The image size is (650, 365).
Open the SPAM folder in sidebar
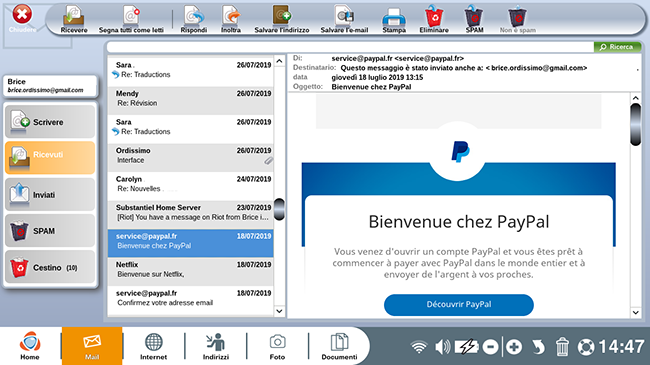point(50,231)
